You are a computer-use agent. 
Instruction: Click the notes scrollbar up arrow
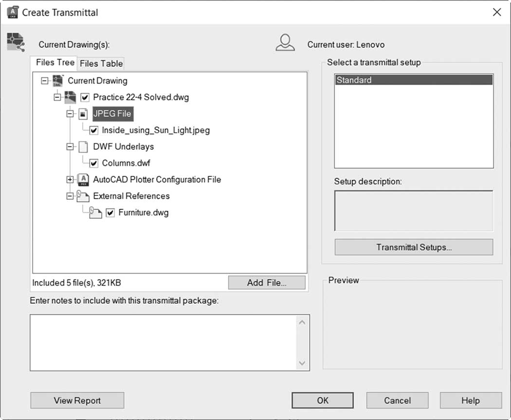coord(302,322)
